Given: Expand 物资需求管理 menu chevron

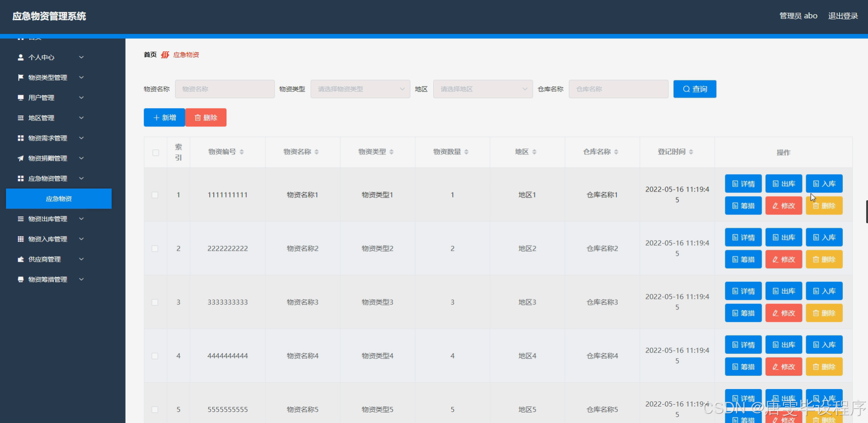Looking at the screenshot, I should click(x=81, y=138).
